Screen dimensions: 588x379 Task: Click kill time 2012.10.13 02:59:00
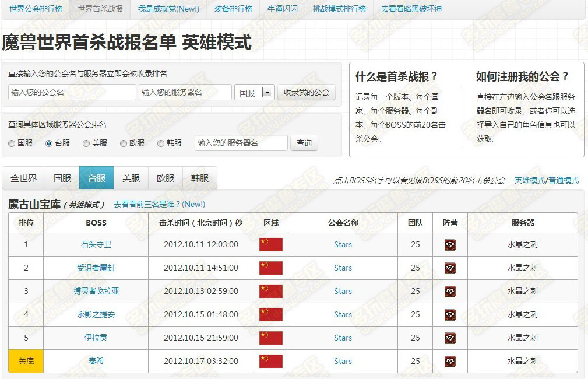coord(201,291)
